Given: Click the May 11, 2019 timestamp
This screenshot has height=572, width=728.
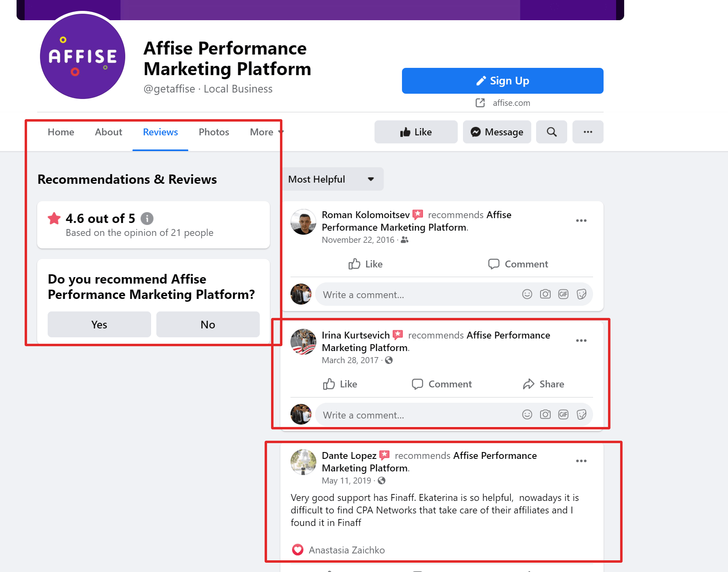Looking at the screenshot, I should coord(347,481).
